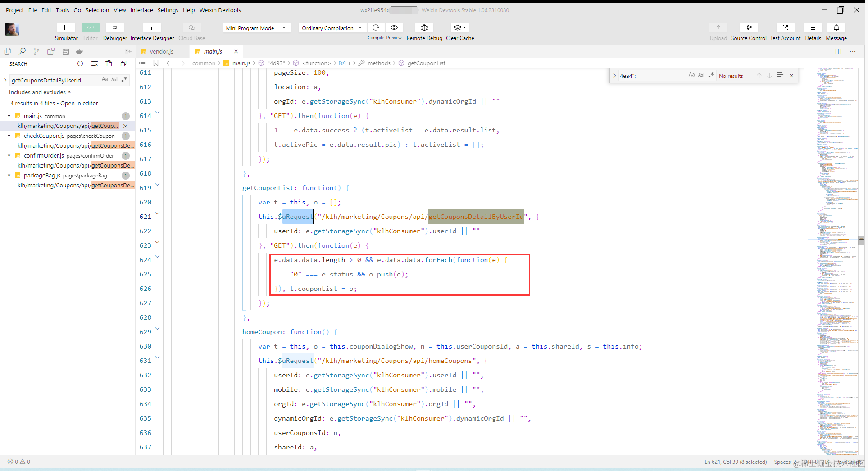
Task: Toggle Match Case in find widget
Action: [691, 75]
